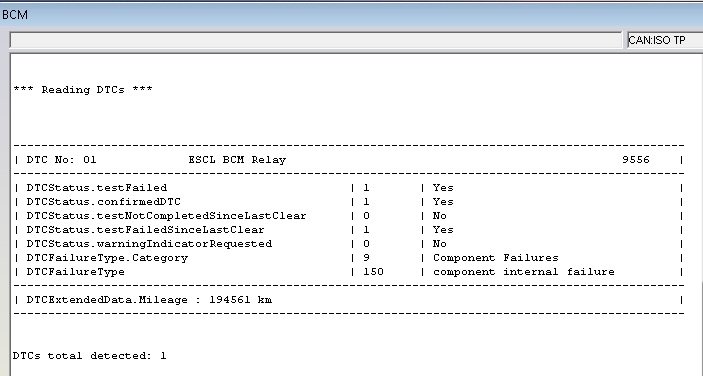Select the '*** Reading DTCs ***' line
Screen dimensions: 703x376
83,90
